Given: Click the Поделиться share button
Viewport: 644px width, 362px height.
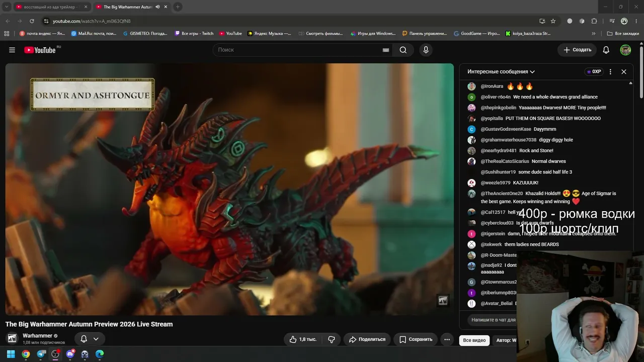Looking at the screenshot, I should point(367,339).
